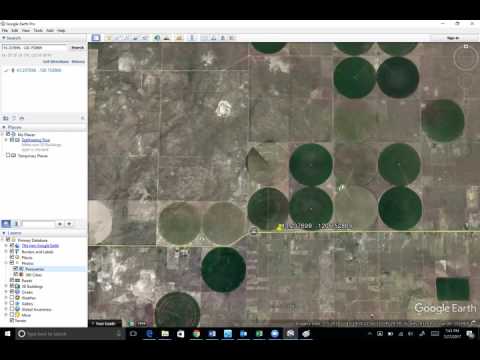This screenshot has height=360, width=480.
Task: Toggle the sidebar visibility toolbar icon
Action: (x=96, y=38)
